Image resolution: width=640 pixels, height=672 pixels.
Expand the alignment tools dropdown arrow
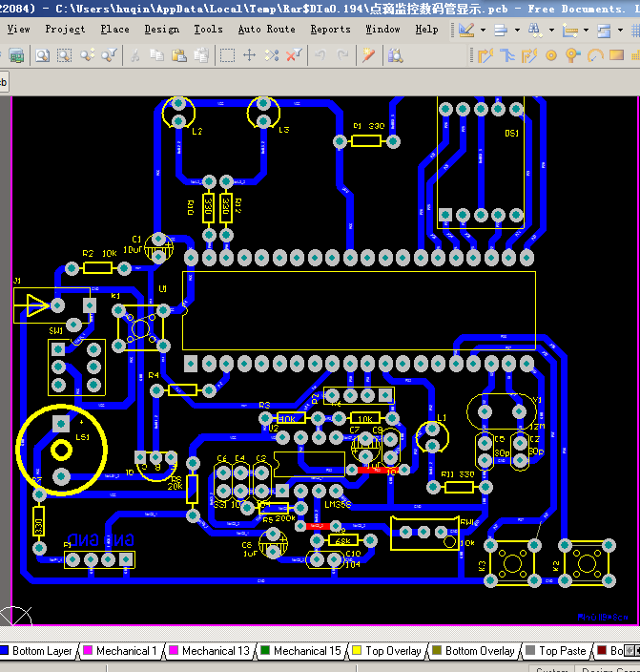[517, 30]
